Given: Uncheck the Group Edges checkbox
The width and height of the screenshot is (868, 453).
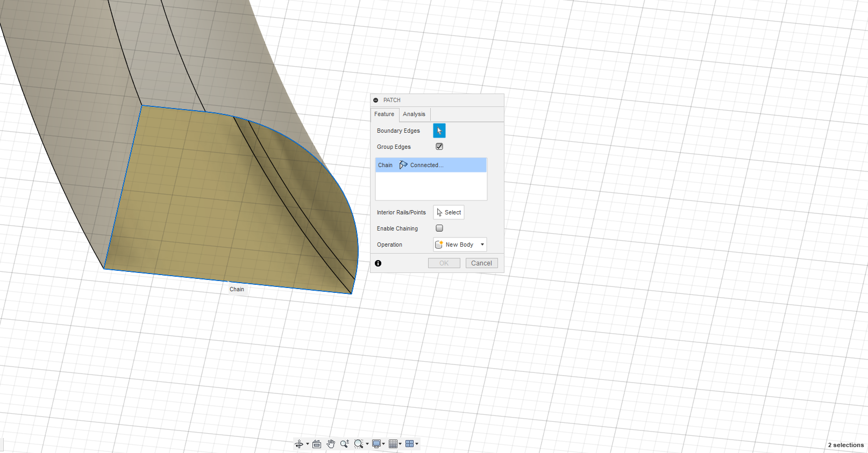Looking at the screenshot, I should point(439,146).
